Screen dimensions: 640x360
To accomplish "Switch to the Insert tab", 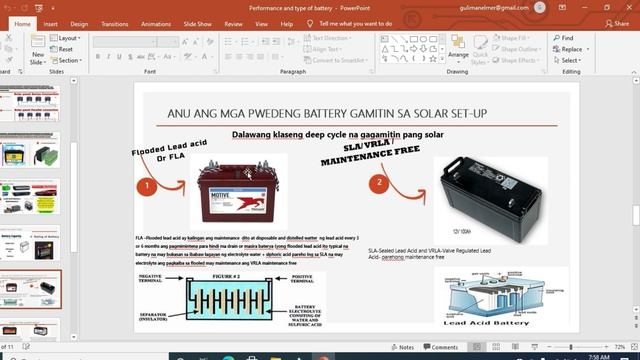I will (51, 24).
